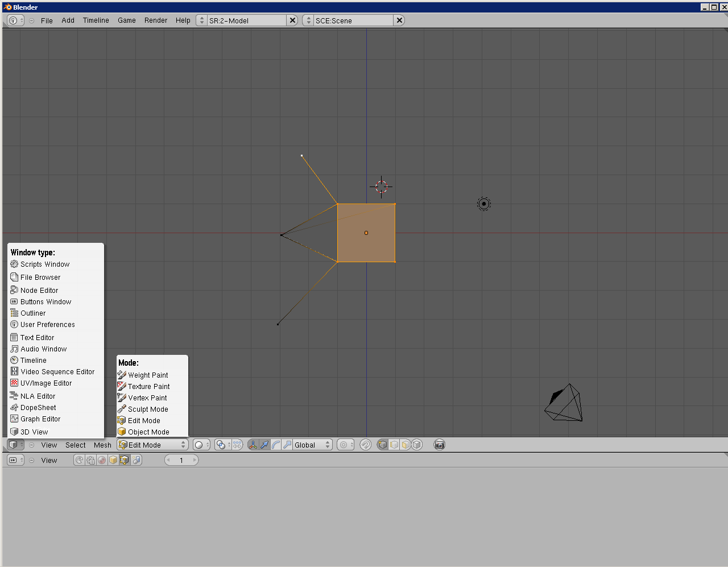
Task: Select Texture Paint in the Mode list
Action: [152, 387]
